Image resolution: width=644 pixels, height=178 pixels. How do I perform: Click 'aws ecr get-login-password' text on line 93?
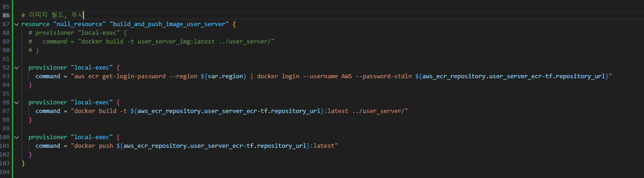120,76
